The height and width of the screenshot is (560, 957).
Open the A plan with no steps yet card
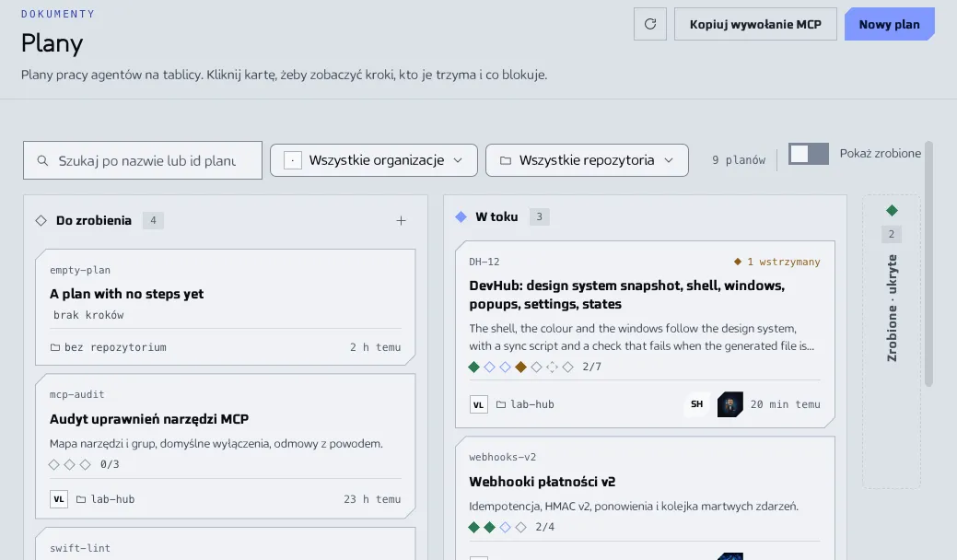pos(226,307)
